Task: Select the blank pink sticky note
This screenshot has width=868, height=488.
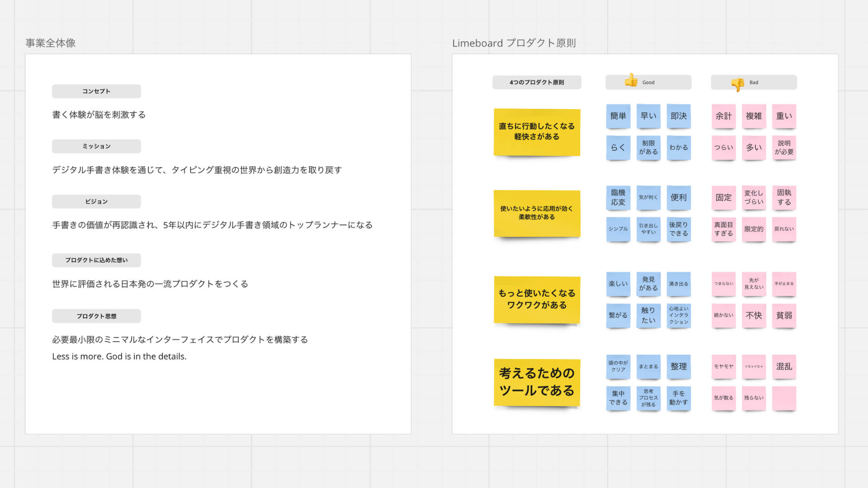Action: 784,398
